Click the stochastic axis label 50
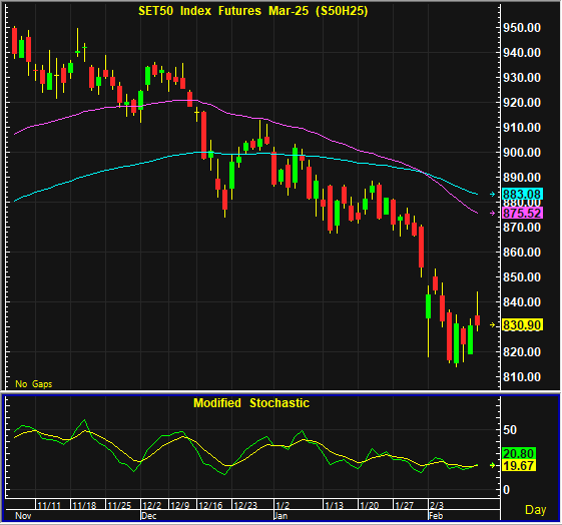The height and width of the screenshot is (525, 562). tap(510, 430)
